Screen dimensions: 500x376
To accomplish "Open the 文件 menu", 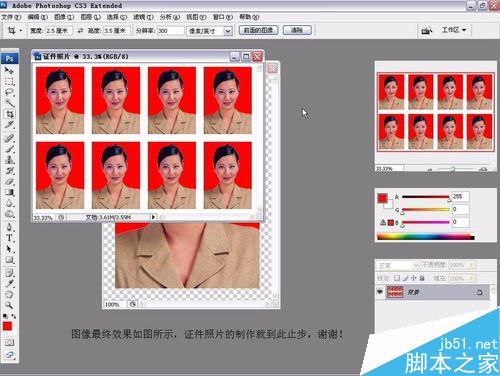I will coord(11,17).
